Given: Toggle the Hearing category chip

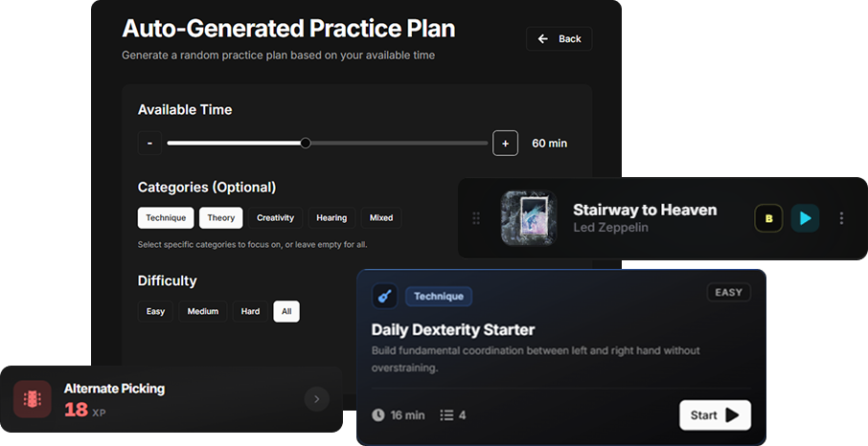Looking at the screenshot, I should [x=331, y=218].
